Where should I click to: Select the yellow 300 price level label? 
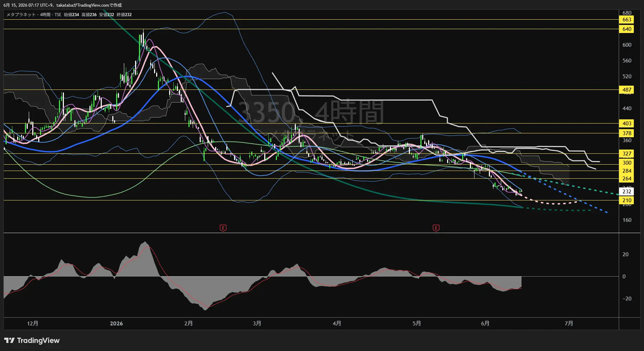coord(627,163)
